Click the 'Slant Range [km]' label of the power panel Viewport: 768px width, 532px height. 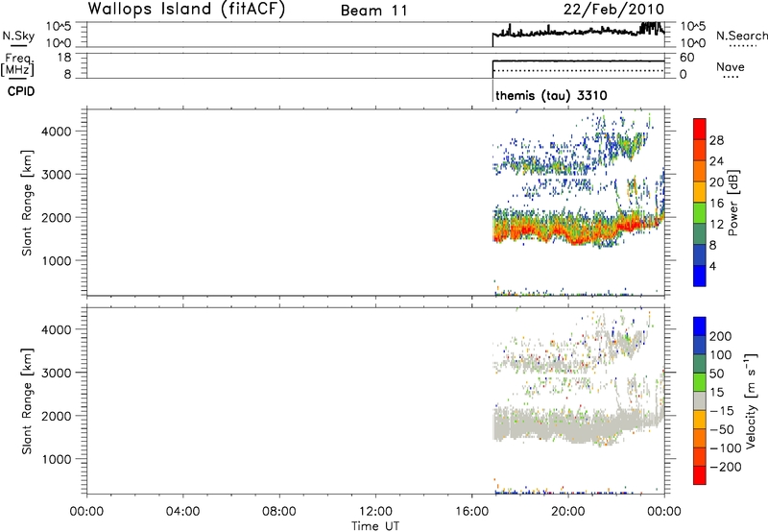click(x=27, y=203)
